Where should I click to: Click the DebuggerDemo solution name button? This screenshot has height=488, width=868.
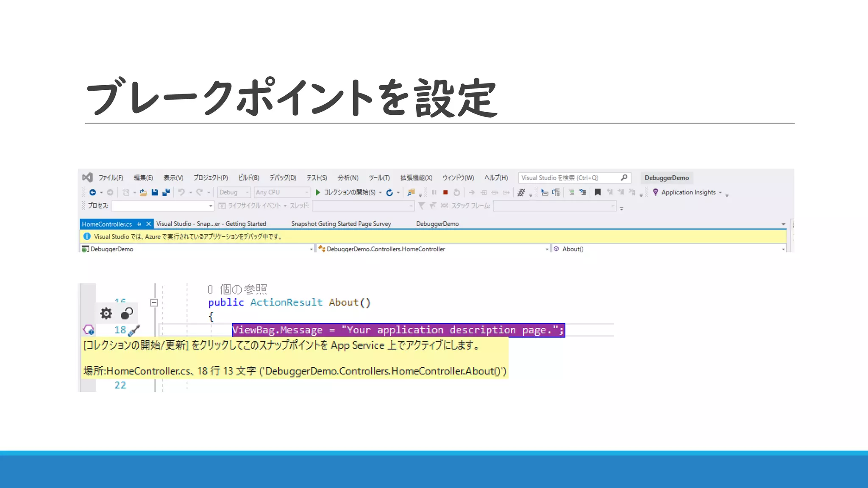(x=667, y=178)
